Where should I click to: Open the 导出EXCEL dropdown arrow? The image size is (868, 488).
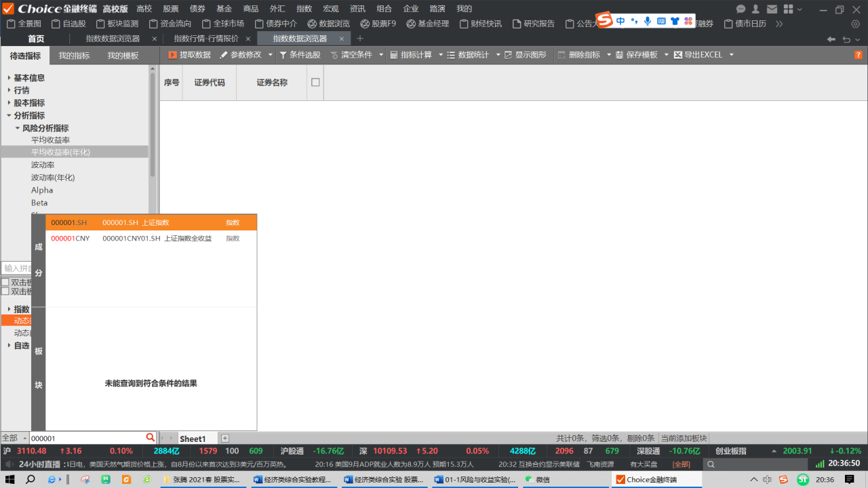pos(732,55)
